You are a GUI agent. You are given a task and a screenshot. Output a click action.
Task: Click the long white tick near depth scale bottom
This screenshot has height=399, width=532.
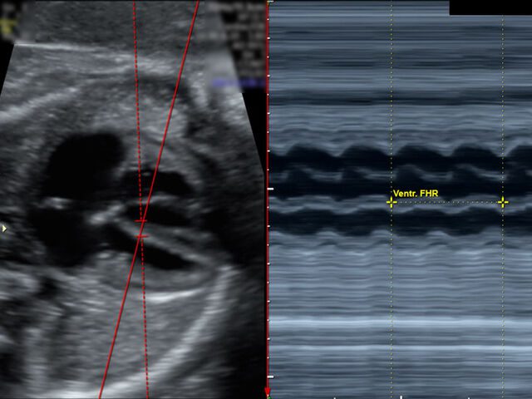click(x=270, y=377)
